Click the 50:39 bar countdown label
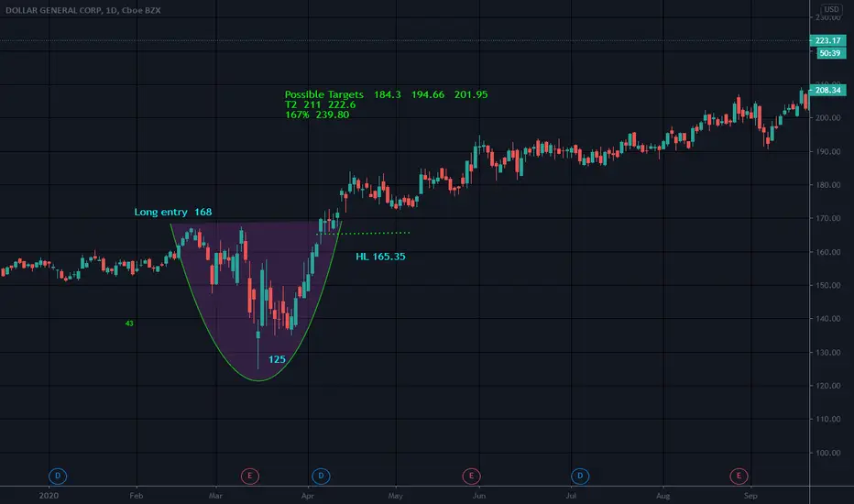The width and height of the screenshot is (854, 504). click(829, 53)
